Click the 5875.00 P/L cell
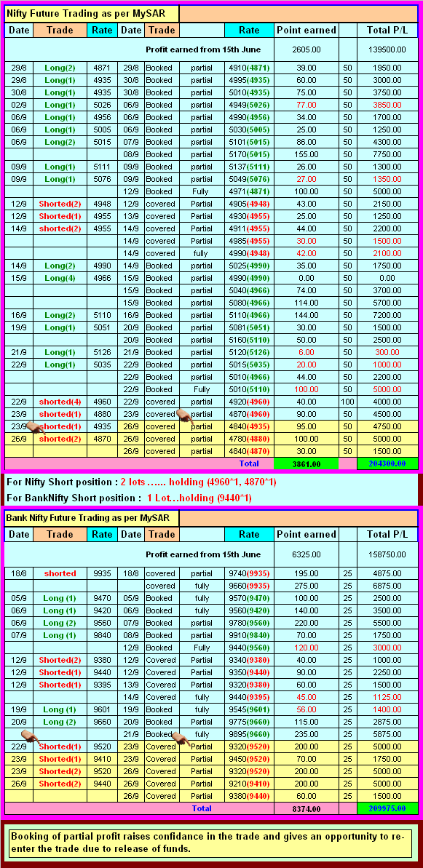Viewport: 423px width, 868px height. (387, 734)
